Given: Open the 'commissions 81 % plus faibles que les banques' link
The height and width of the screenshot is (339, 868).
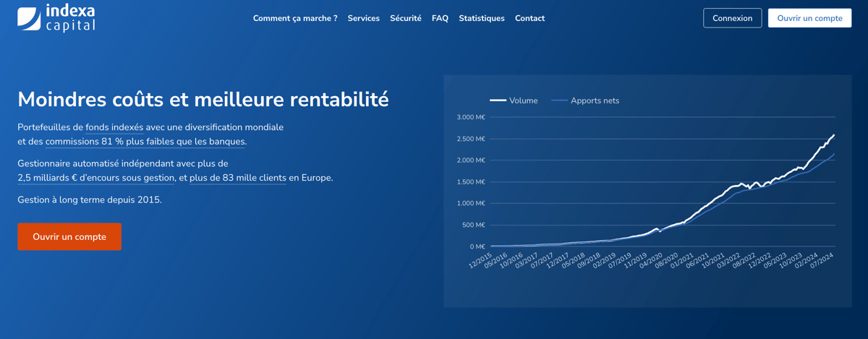Looking at the screenshot, I should (145, 142).
